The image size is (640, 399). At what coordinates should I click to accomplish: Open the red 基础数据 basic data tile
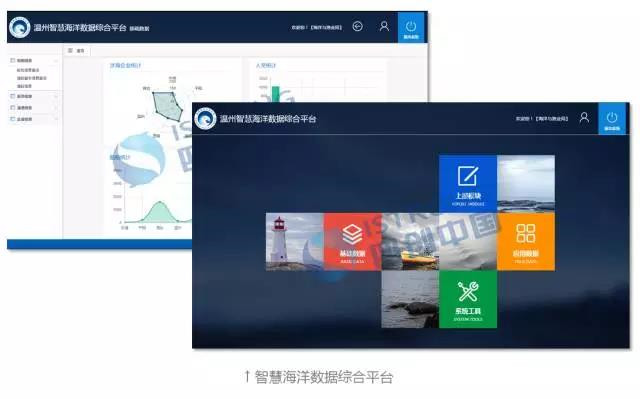[x=353, y=241]
